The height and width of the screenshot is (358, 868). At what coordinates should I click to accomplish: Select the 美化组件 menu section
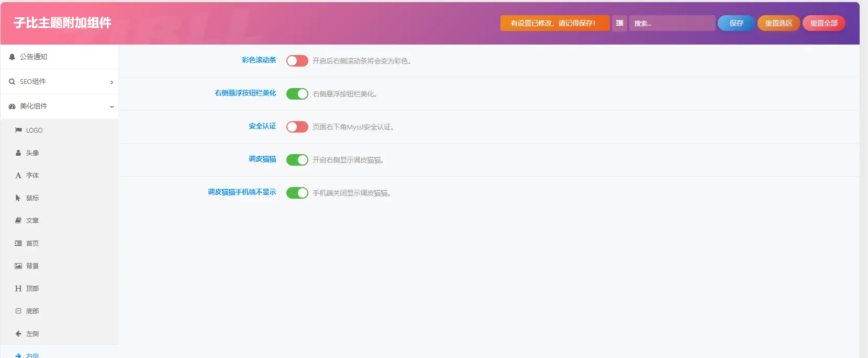pyautogui.click(x=59, y=106)
